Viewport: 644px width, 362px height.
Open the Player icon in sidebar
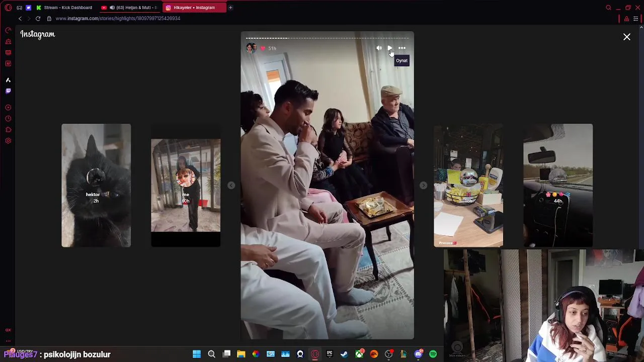[x=8, y=108]
